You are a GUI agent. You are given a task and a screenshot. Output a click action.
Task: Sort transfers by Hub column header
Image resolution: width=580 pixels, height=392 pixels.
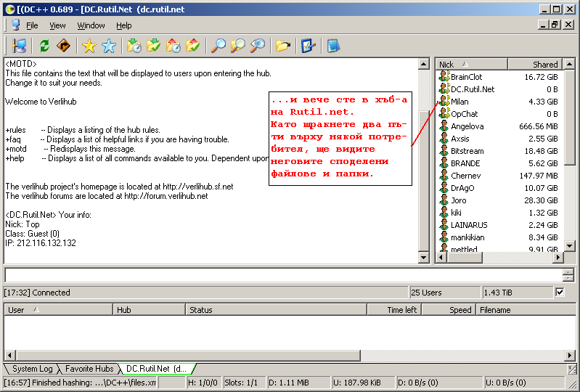click(149, 310)
